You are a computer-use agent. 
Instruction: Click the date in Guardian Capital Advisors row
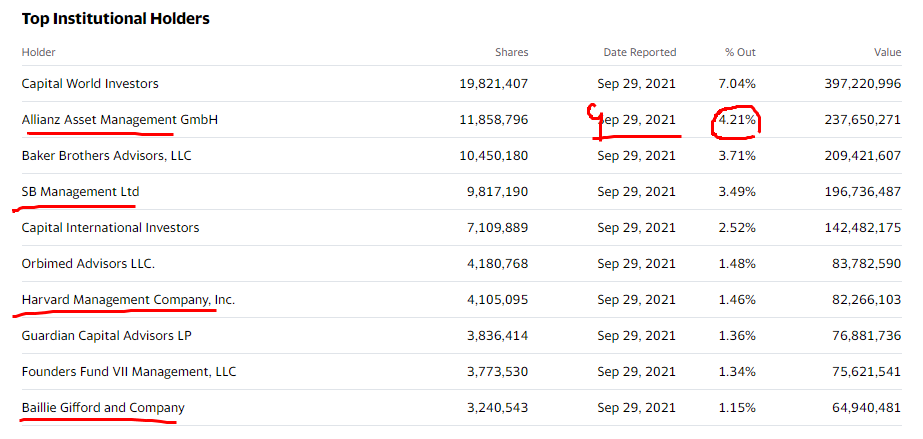click(637, 335)
